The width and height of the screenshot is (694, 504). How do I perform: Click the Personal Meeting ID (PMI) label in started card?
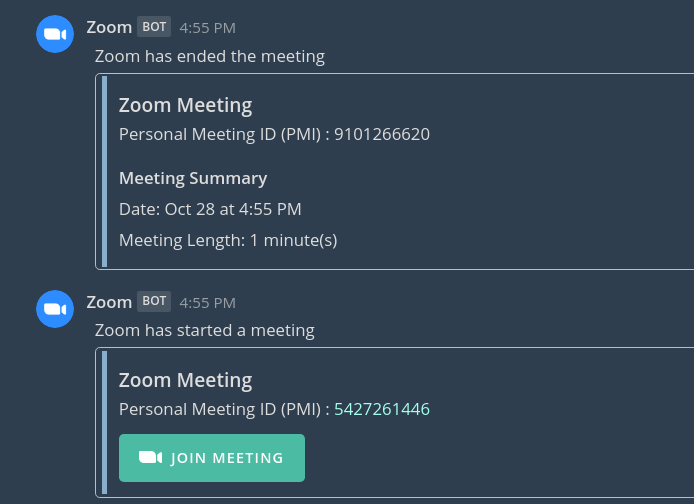(x=220, y=409)
